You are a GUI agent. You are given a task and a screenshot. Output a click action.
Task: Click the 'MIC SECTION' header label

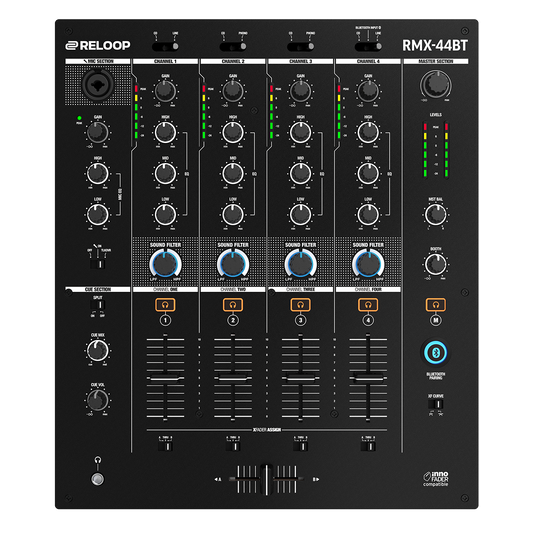pos(99,61)
